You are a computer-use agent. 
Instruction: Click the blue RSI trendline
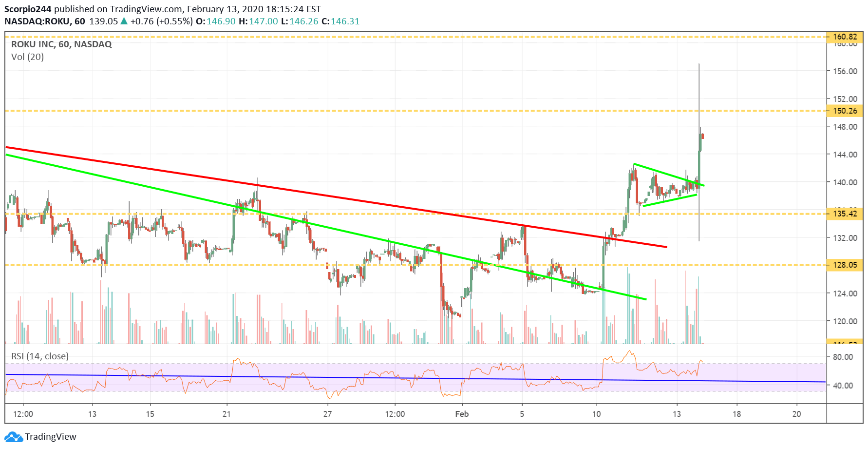click(x=415, y=378)
